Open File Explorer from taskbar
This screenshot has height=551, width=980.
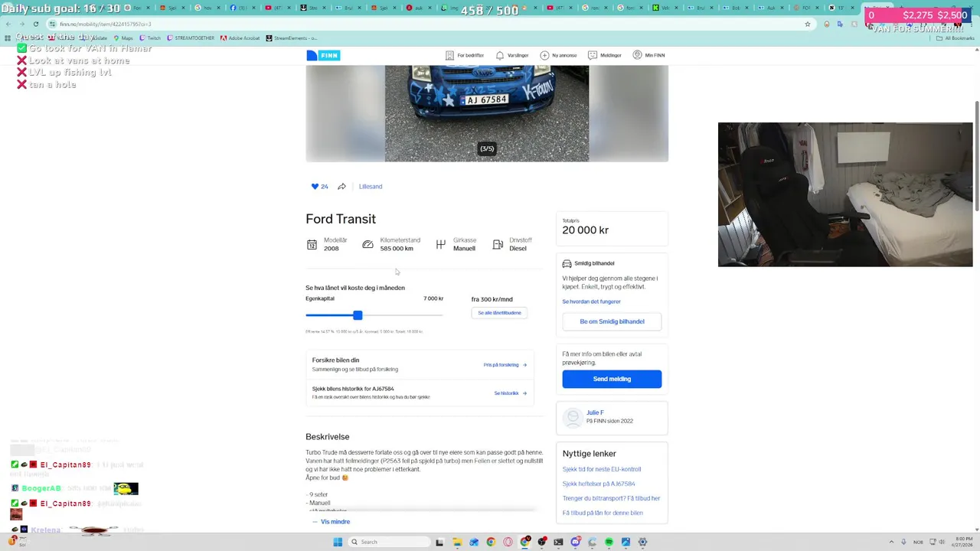pos(457,542)
